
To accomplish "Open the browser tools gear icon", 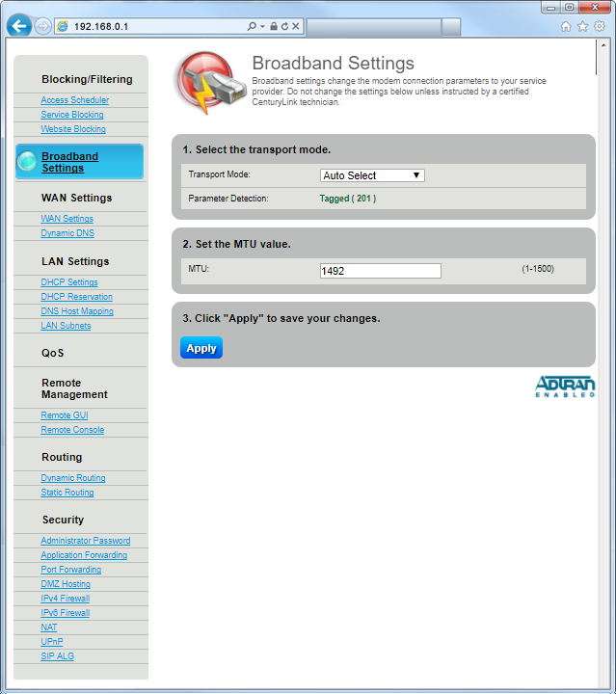I will pyautogui.click(x=600, y=26).
